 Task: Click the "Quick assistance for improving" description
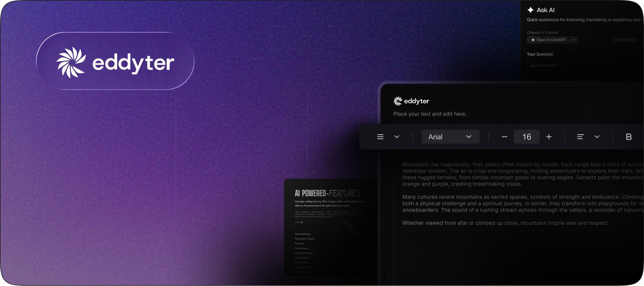tap(585, 20)
